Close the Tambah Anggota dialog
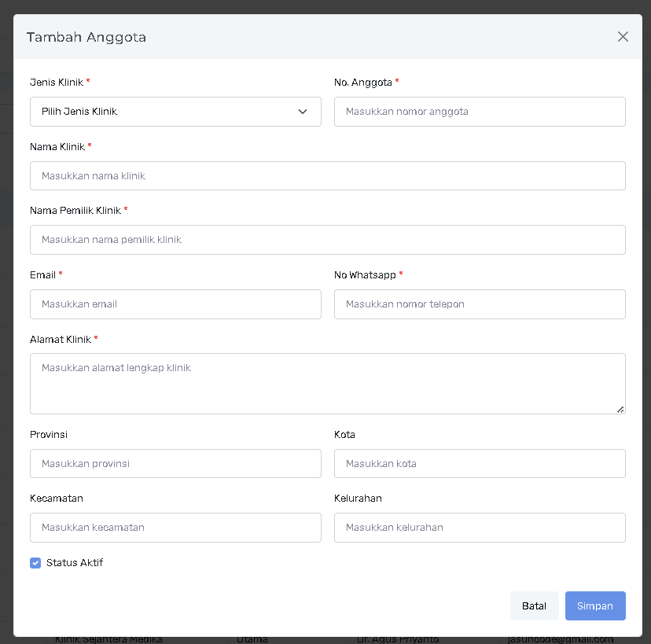This screenshot has height=644, width=651. [x=623, y=37]
